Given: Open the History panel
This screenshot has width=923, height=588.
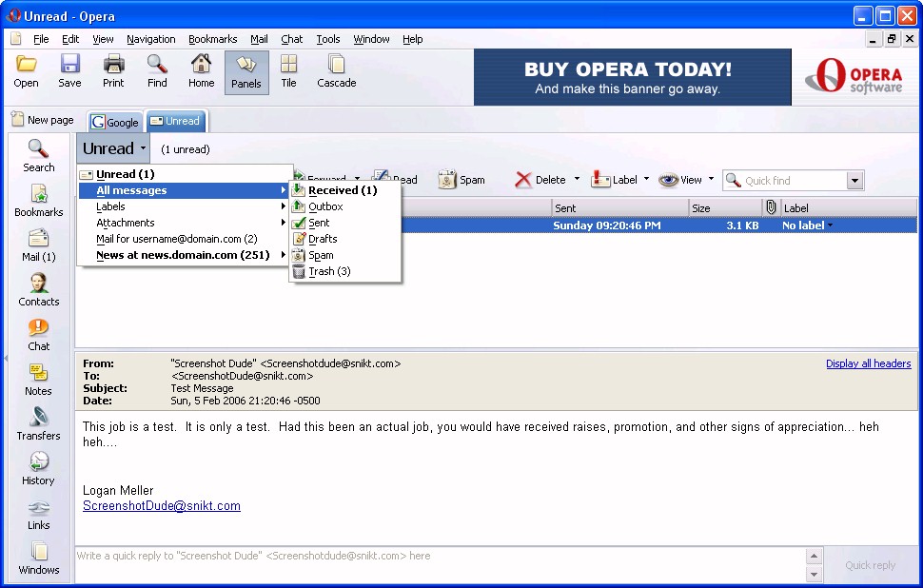Looking at the screenshot, I should [38, 469].
